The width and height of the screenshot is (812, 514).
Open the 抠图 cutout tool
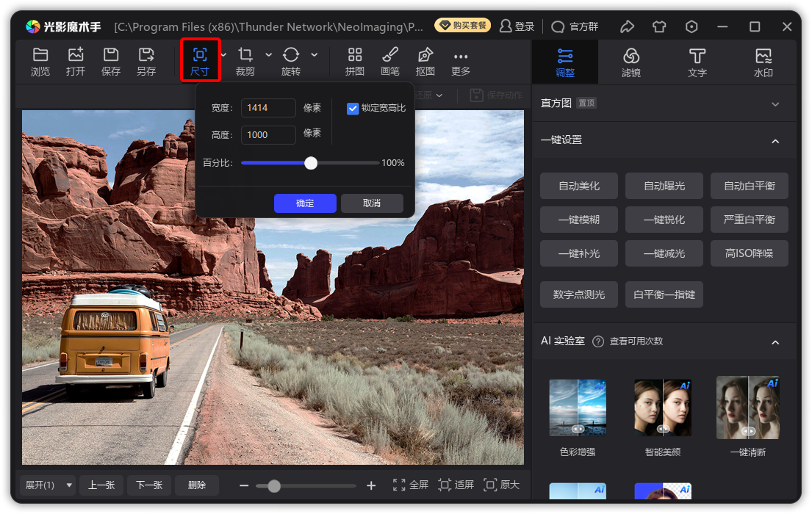tap(425, 62)
